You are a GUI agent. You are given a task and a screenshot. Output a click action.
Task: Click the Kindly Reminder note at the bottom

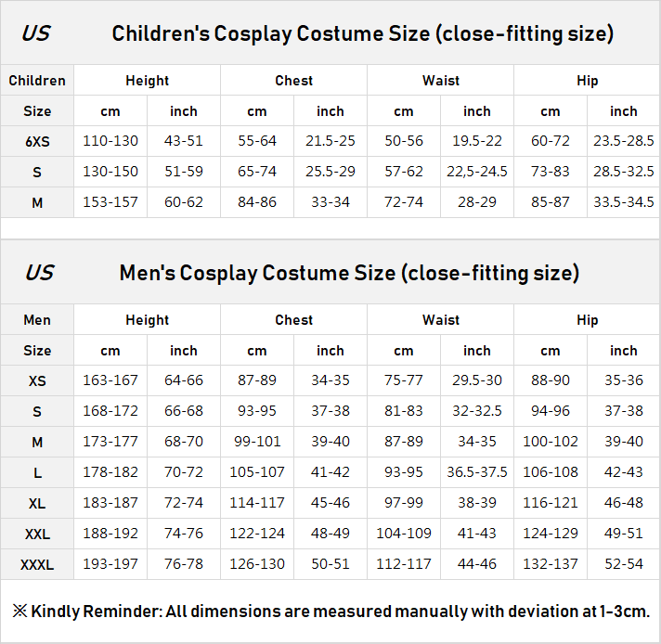click(330, 611)
